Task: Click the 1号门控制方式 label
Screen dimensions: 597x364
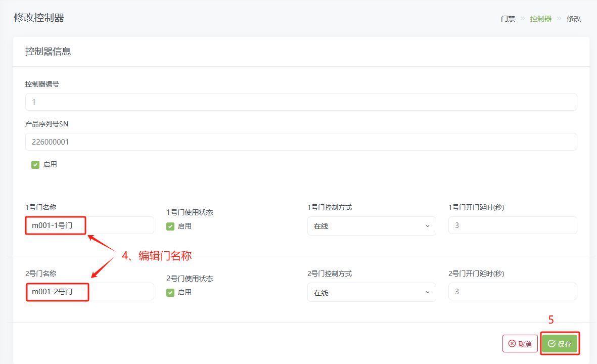Action: [x=330, y=207]
